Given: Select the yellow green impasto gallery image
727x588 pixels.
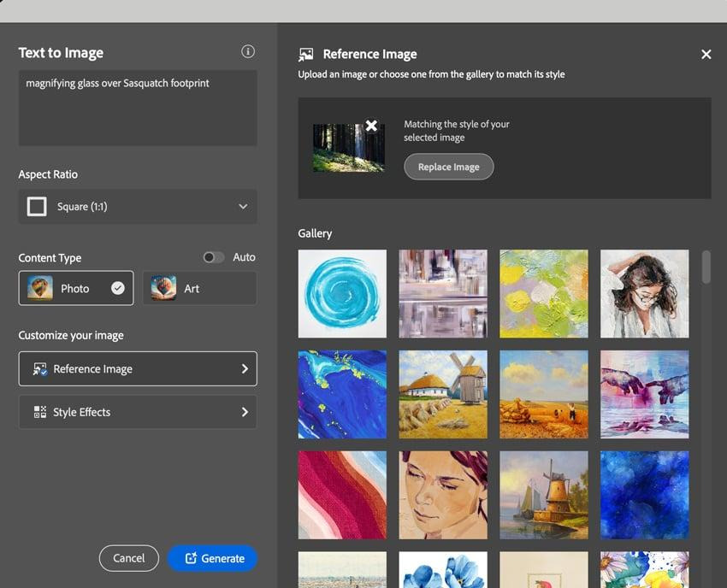Looking at the screenshot, I should (x=544, y=294).
